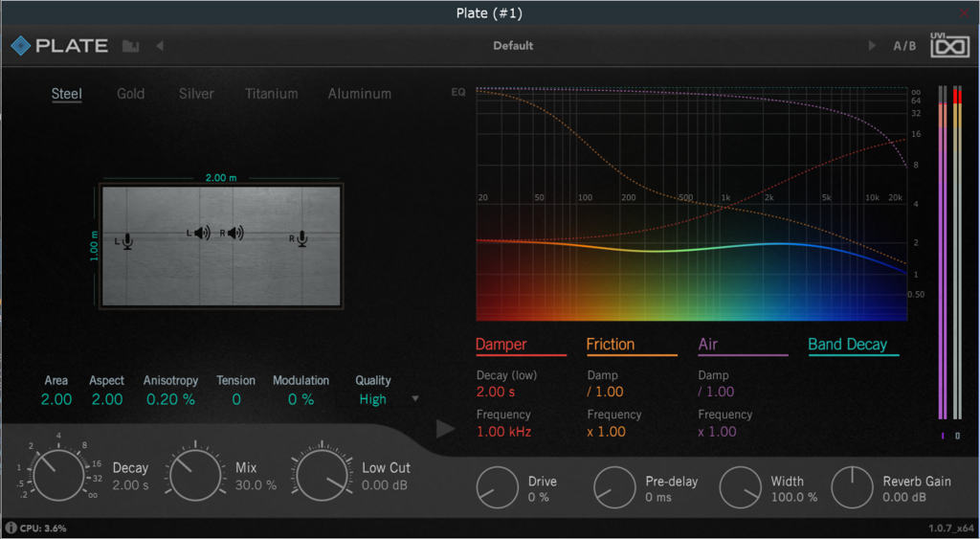Collapse the EQ panel with the triangle arrow
Viewport: 980px width, 539px height.
pyautogui.click(x=446, y=429)
